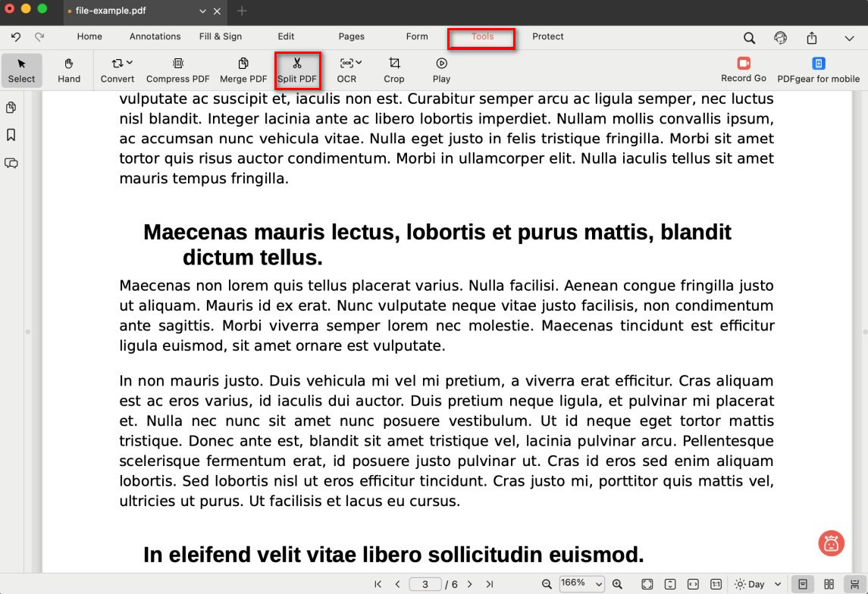The width and height of the screenshot is (868, 594).
Task: Open the Compress PDF tool
Action: [177, 70]
